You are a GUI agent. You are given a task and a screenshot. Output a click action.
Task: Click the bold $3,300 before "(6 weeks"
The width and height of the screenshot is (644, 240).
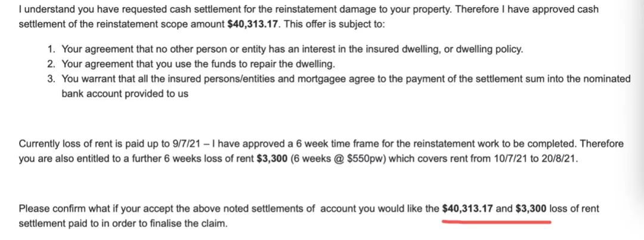271,158
